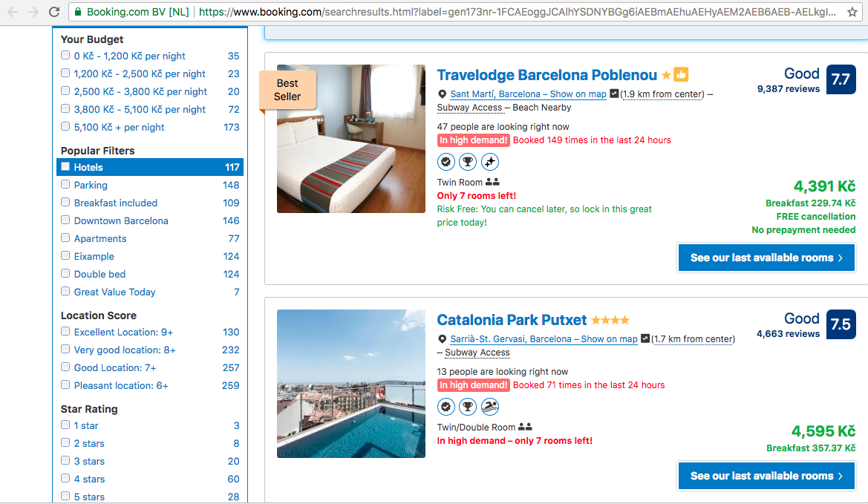
Task: Click the 5 stars filter label
Action: pos(89,497)
